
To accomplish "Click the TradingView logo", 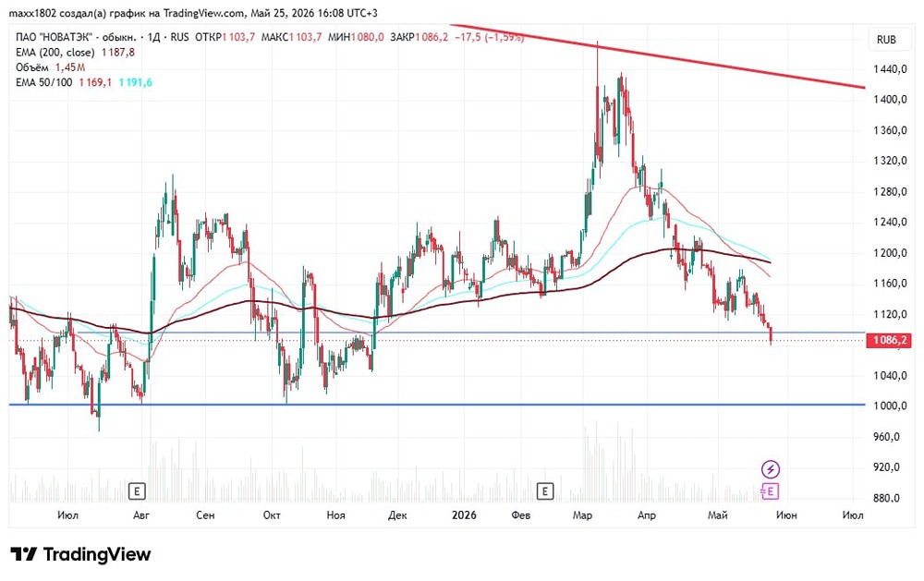I will pos(80,554).
